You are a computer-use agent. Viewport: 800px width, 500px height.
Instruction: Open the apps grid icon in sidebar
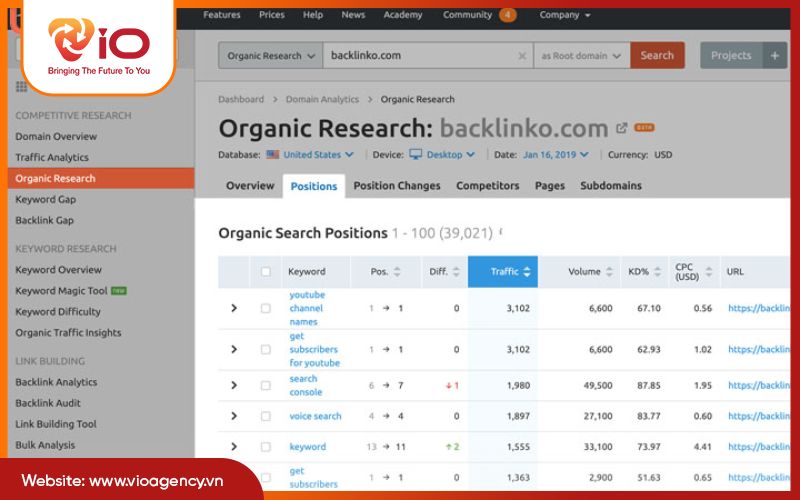[21, 87]
